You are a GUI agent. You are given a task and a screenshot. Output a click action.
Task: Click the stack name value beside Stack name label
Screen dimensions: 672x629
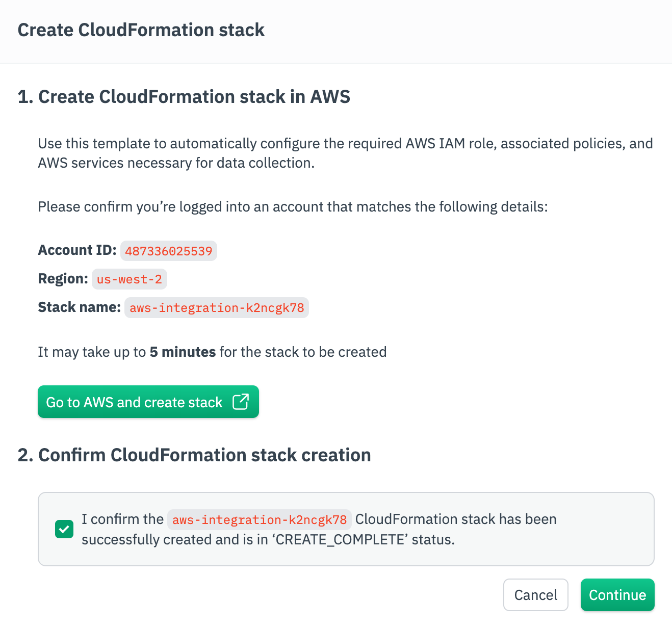pyautogui.click(x=217, y=308)
